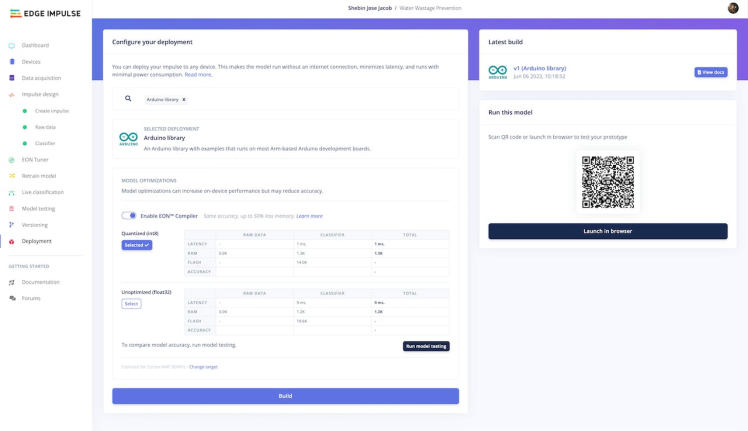Open Deployment page

(x=36, y=242)
